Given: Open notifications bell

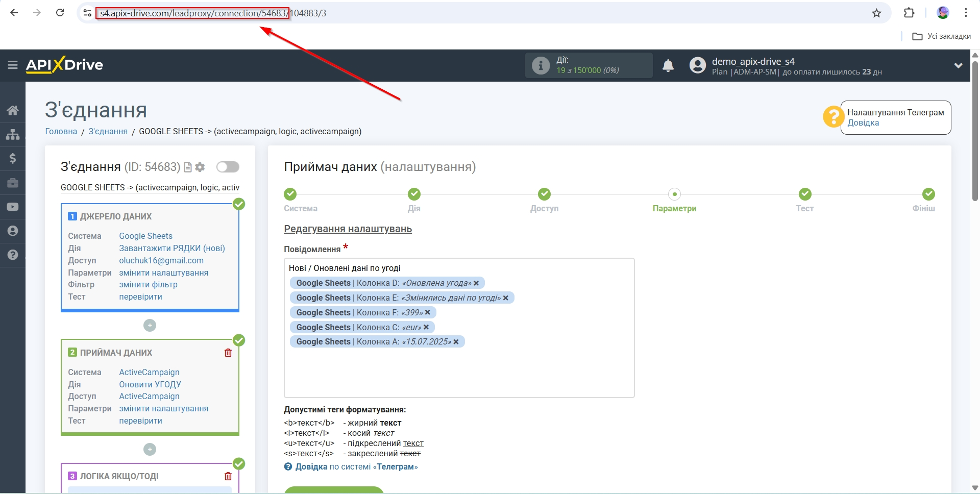Looking at the screenshot, I should click(668, 65).
